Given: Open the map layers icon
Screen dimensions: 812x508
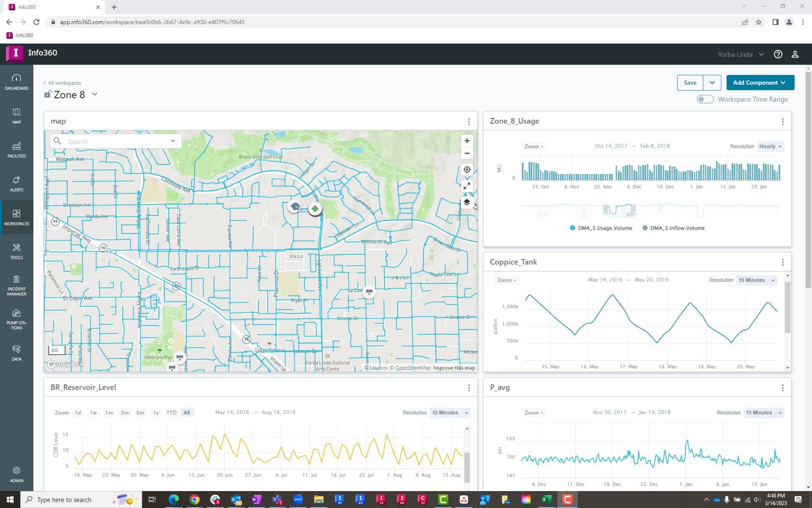Looking at the screenshot, I should click(467, 202).
